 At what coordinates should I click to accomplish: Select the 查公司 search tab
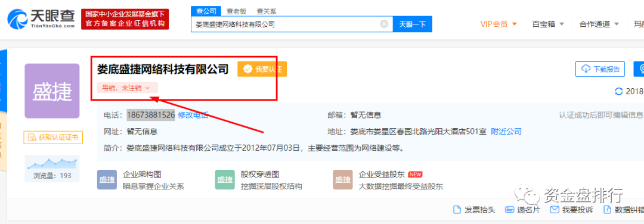point(206,11)
